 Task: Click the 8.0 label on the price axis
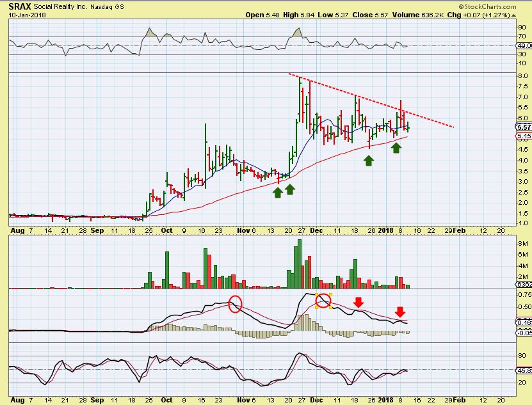tap(523, 76)
